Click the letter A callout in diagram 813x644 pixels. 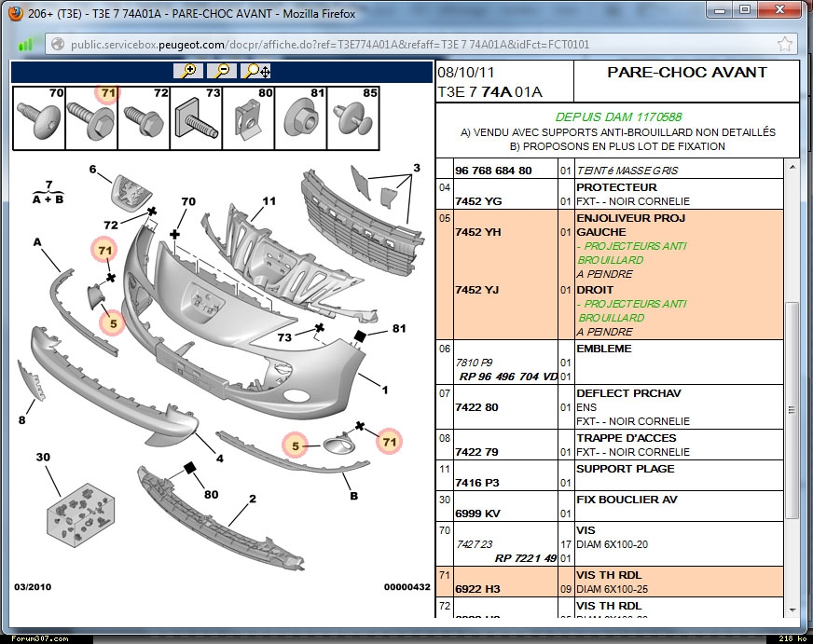[x=36, y=242]
